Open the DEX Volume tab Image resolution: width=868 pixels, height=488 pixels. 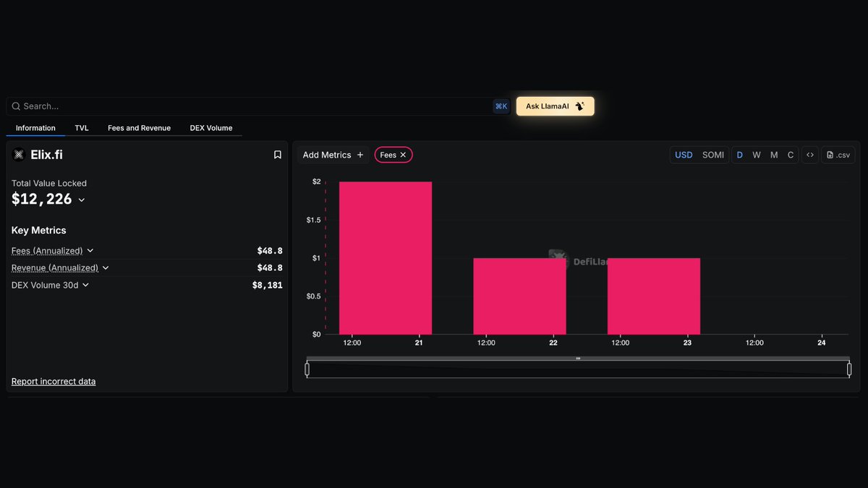(x=211, y=128)
